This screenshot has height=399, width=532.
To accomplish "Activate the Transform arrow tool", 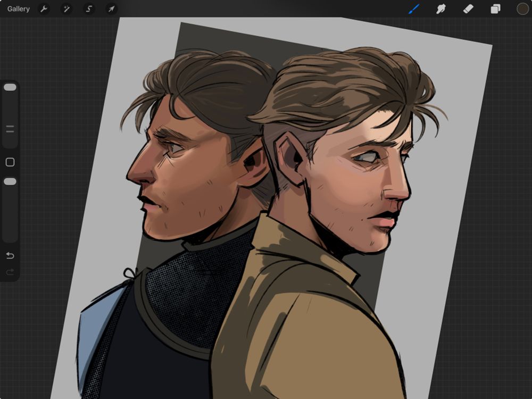I will 111,9.
